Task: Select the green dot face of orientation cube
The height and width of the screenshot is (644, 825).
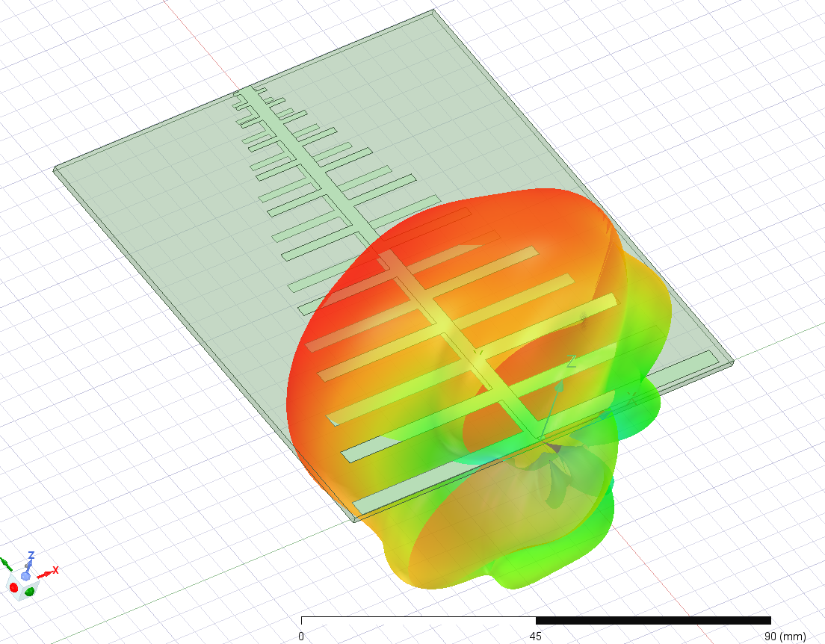Action: 30,592
